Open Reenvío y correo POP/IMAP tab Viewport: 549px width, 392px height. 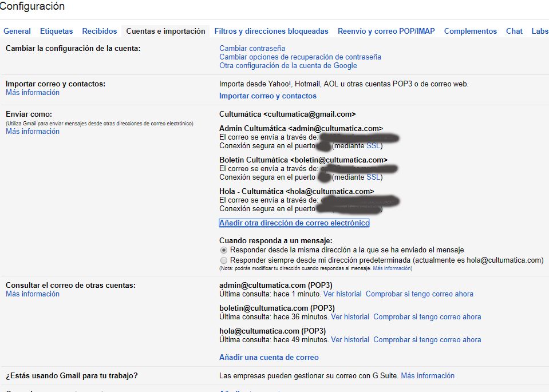pyautogui.click(x=386, y=31)
